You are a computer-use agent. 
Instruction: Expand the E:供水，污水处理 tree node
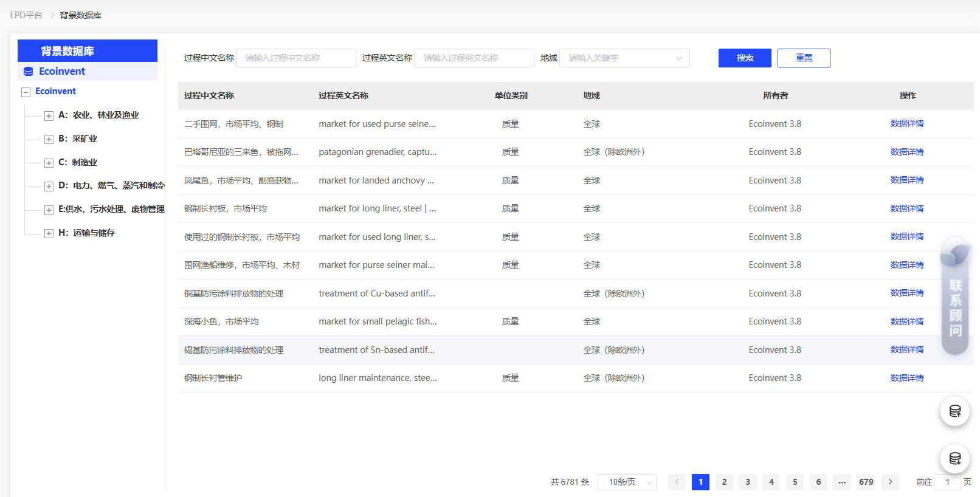click(x=49, y=210)
